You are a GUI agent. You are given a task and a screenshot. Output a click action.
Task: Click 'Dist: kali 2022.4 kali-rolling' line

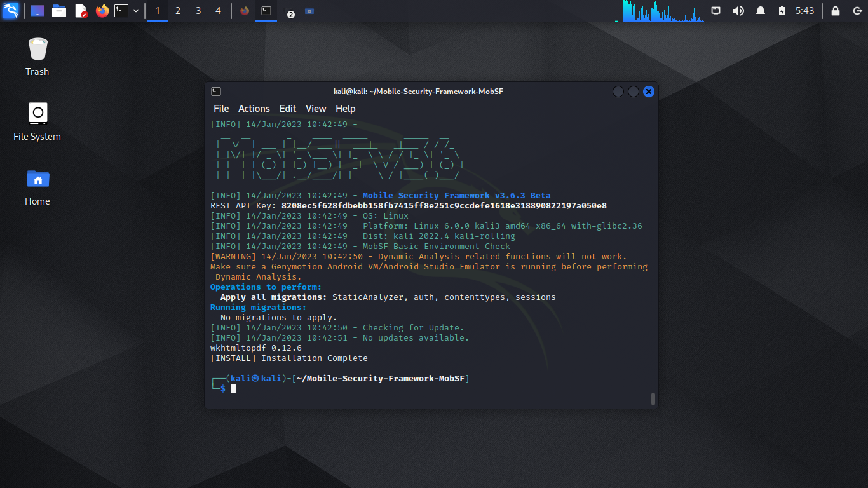coord(363,236)
